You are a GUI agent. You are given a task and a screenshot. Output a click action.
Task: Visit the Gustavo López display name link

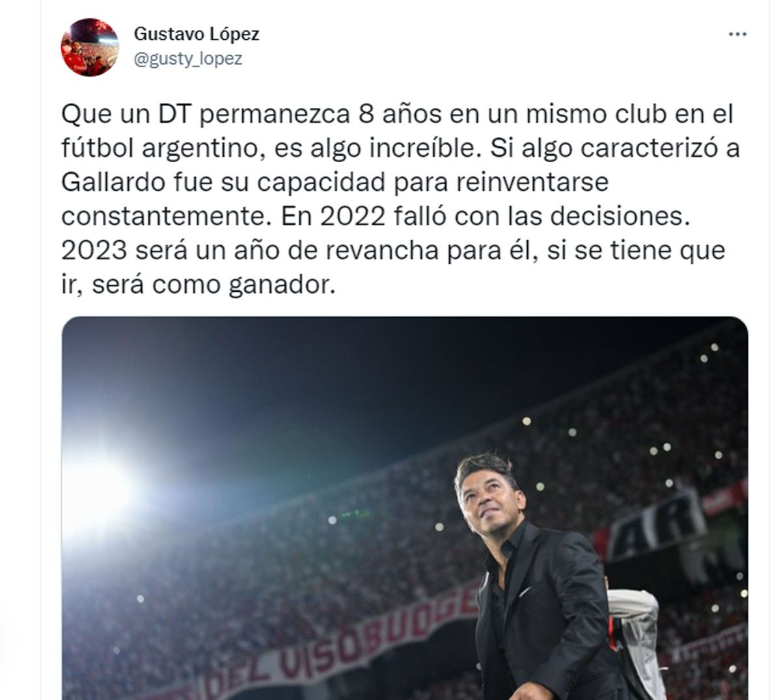click(196, 33)
